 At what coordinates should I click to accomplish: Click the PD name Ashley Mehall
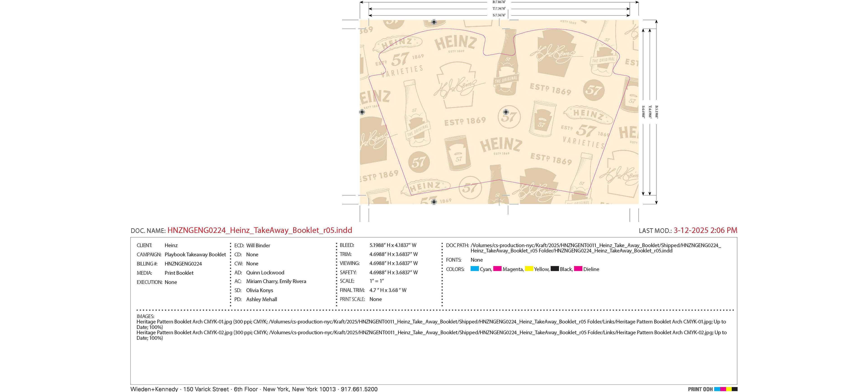[262, 299]
